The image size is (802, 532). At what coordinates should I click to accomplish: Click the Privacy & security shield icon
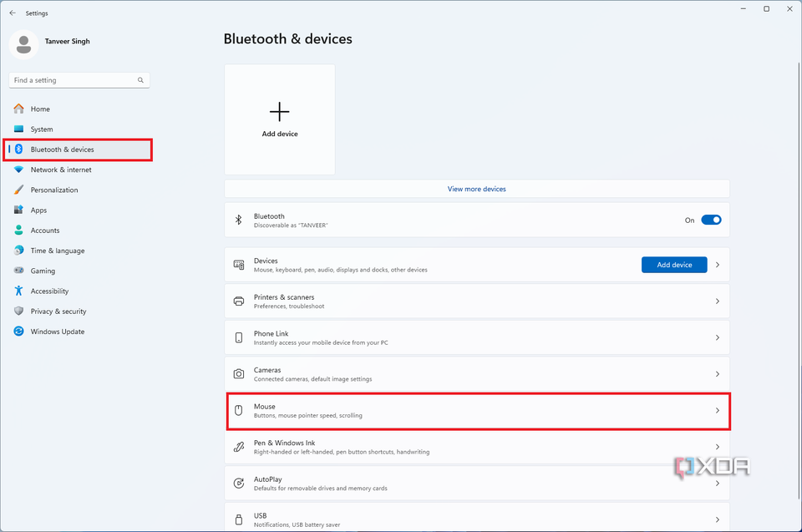(x=19, y=311)
